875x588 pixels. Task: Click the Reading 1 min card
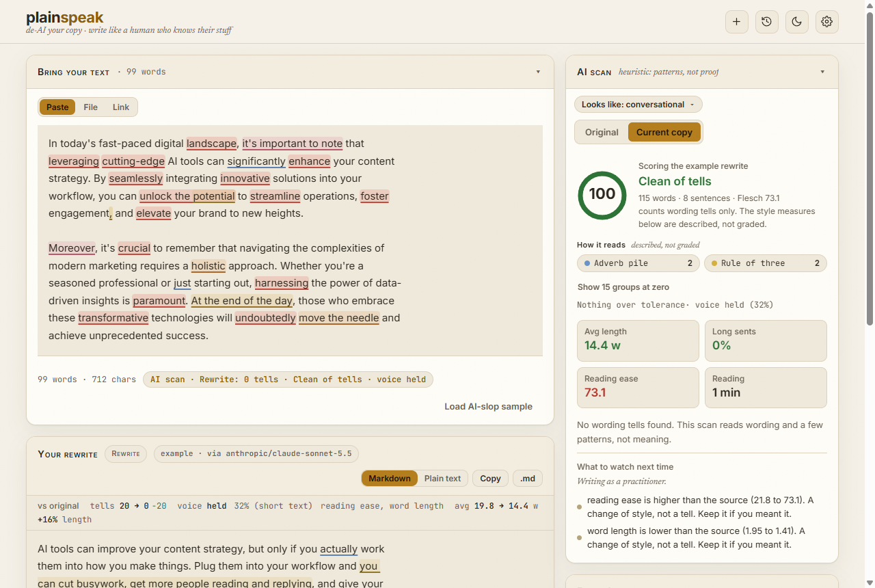click(766, 388)
